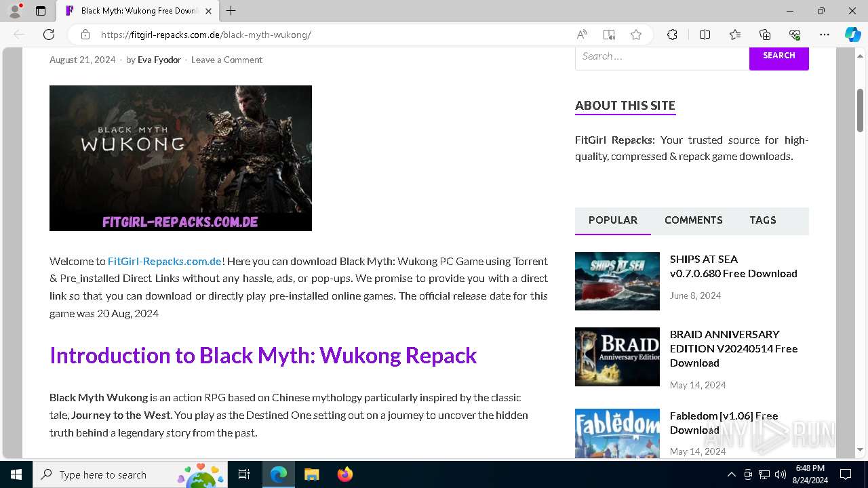Switch to the TAGS tab
Screen dimensions: 868x488
click(x=763, y=220)
